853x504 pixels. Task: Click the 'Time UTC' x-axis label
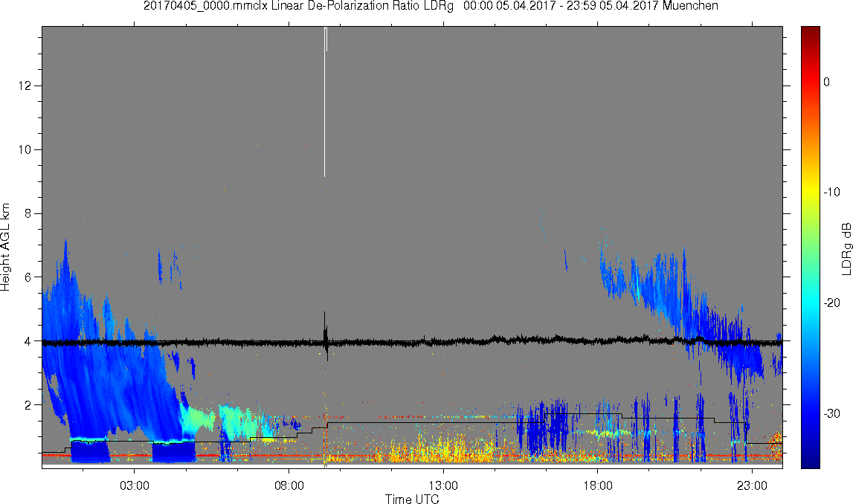point(412,498)
